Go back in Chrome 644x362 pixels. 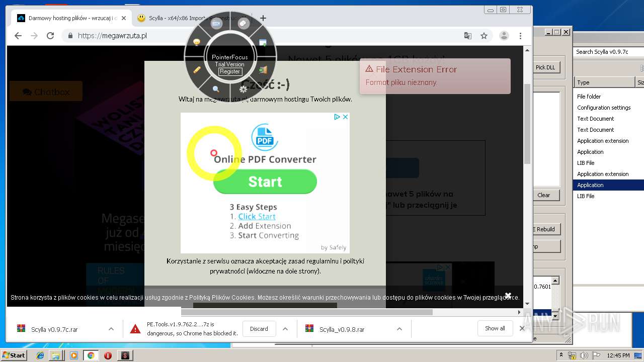[x=18, y=36]
